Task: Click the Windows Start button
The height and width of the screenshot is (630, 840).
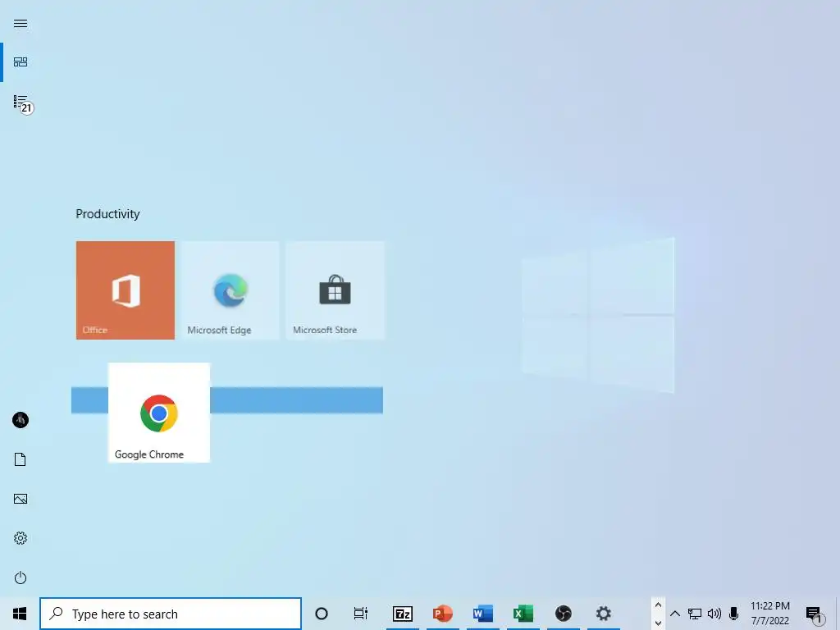Action: (x=20, y=614)
